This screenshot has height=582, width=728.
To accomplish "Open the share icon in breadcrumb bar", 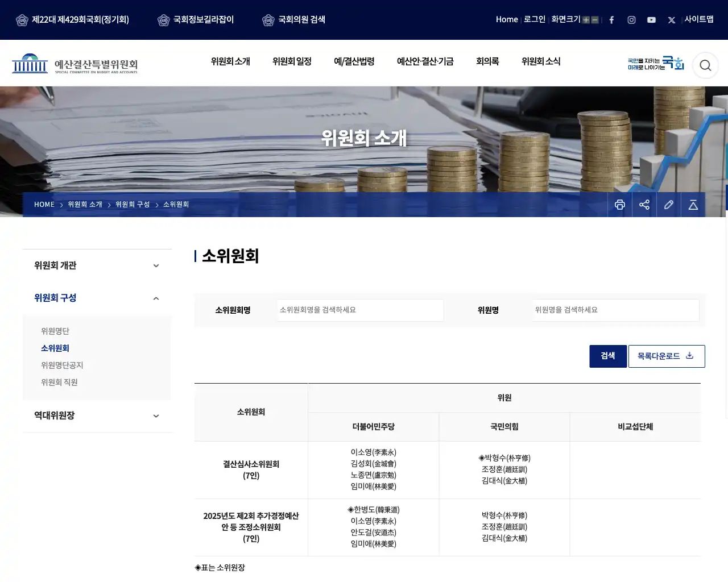I will click(644, 205).
